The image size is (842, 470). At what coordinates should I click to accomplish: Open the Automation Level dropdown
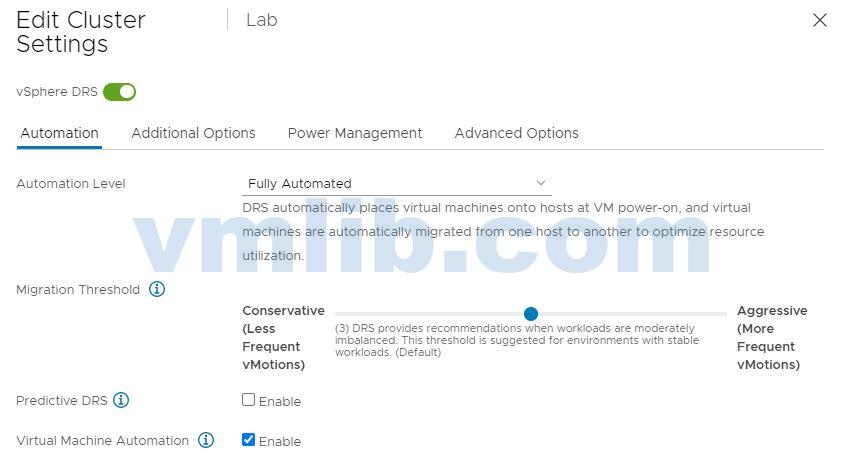point(397,184)
